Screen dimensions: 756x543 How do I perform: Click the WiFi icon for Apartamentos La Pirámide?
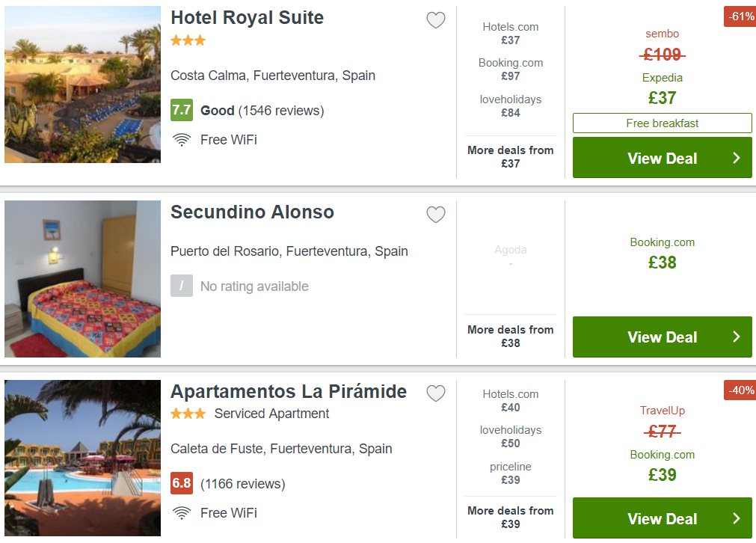182,513
